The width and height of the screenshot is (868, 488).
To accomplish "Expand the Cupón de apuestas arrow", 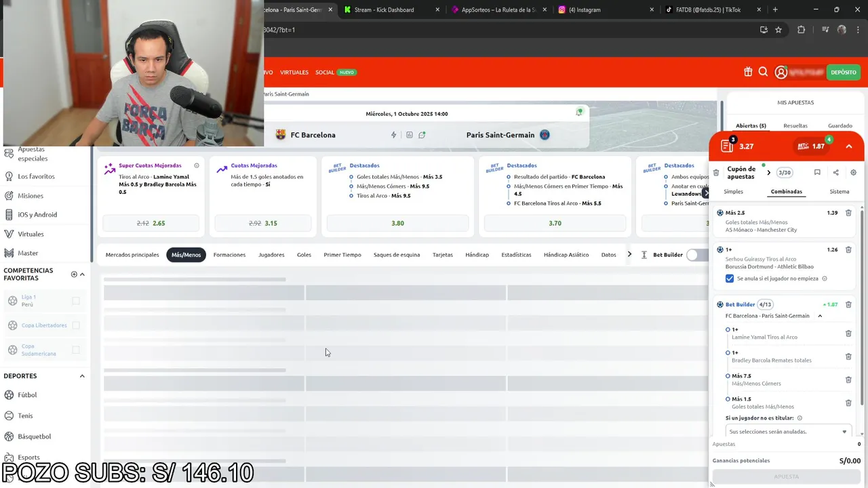I will coord(768,173).
